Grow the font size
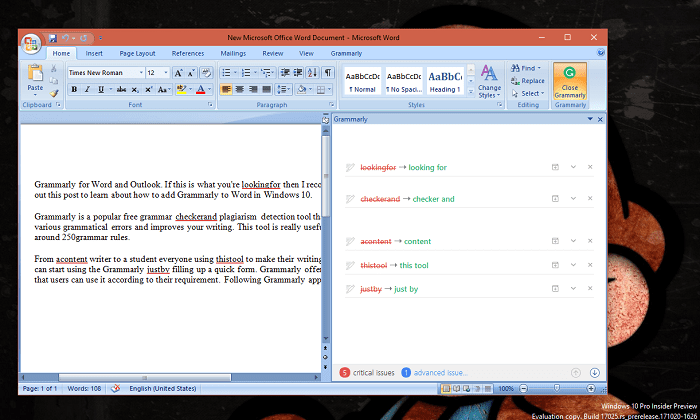Image resolution: width=700 pixels, height=420 pixels. 178,73
